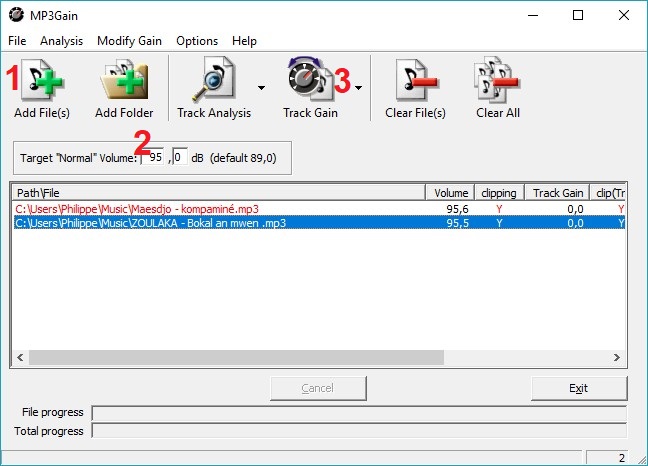Viewport: 648px width, 466px height.
Task: Click the Track Gain 0,0 cell of Maesdjo row
Action: 575,209
